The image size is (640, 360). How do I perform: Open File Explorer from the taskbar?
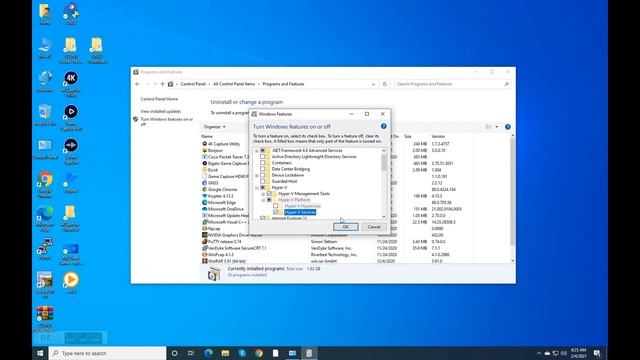[225, 353]
